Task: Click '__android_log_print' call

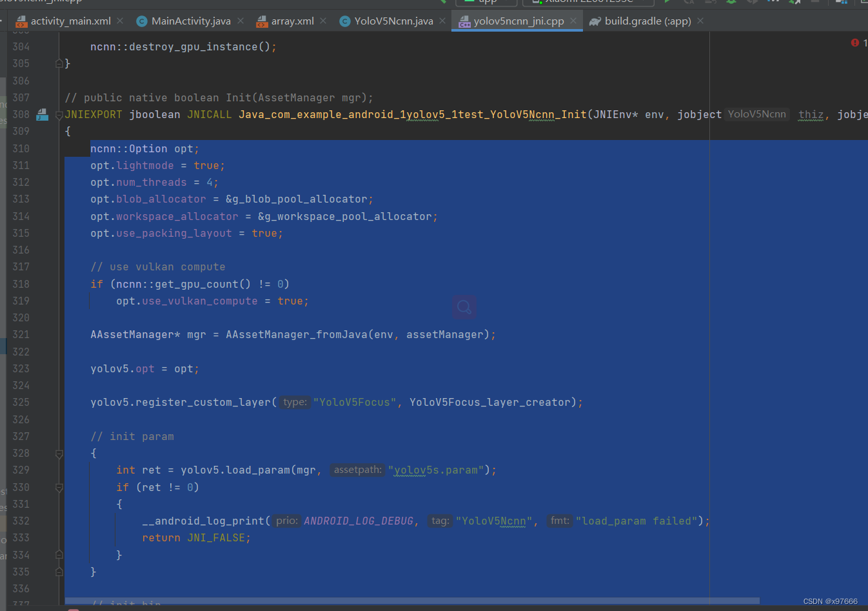Action: (x=203, y=521)
